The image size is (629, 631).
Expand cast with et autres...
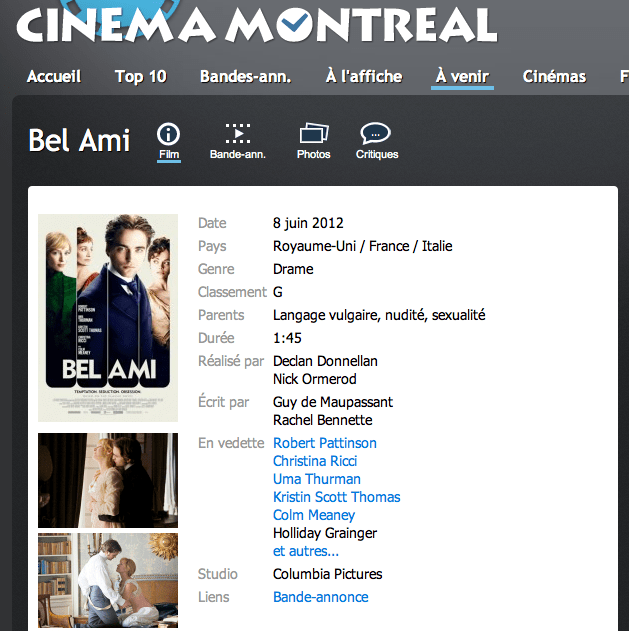click(306, 551)
